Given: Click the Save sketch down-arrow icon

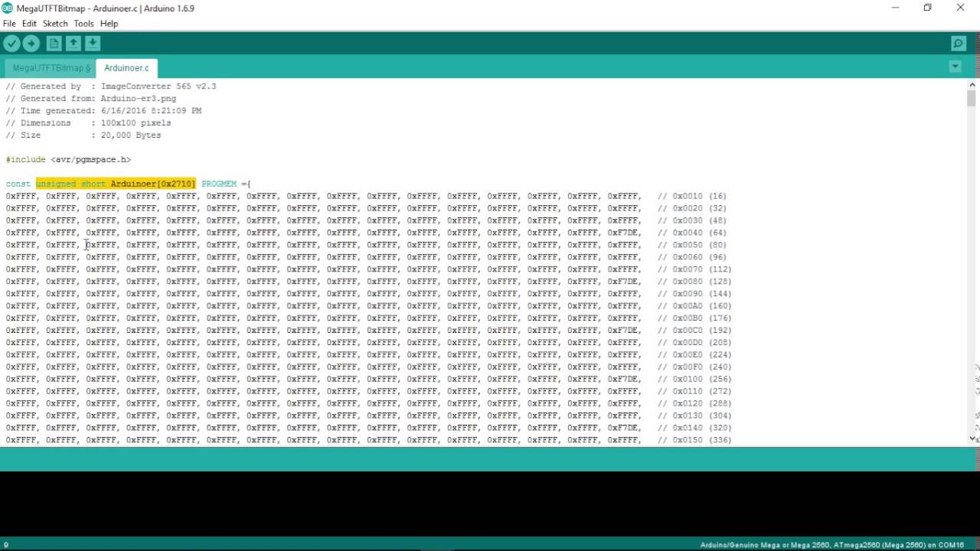Looking at the screenshot, I should [x=92, y=44].
